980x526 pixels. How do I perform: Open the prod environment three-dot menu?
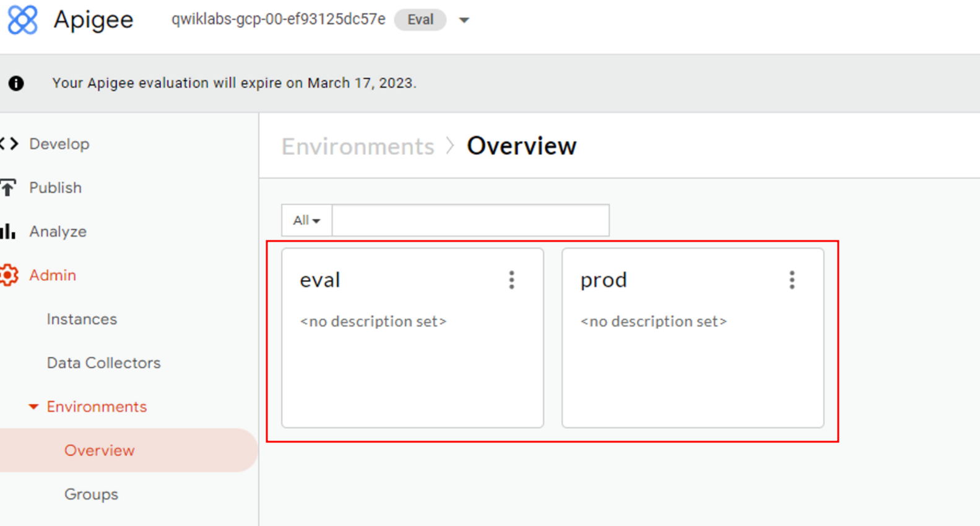[792, 280]
